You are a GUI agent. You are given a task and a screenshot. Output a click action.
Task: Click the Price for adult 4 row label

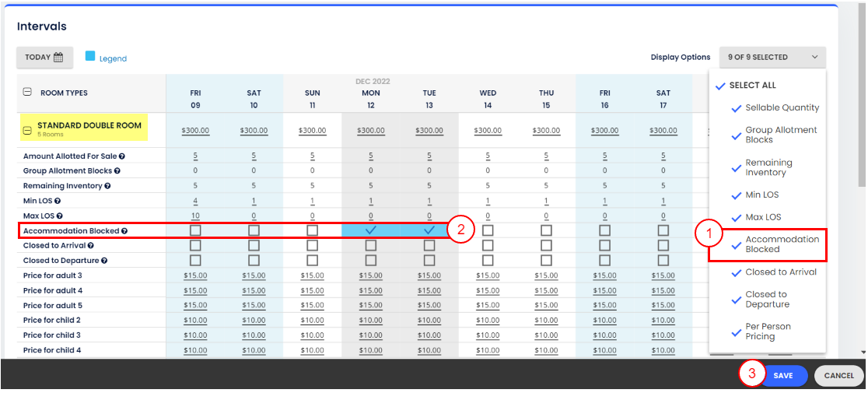(53, 290)
